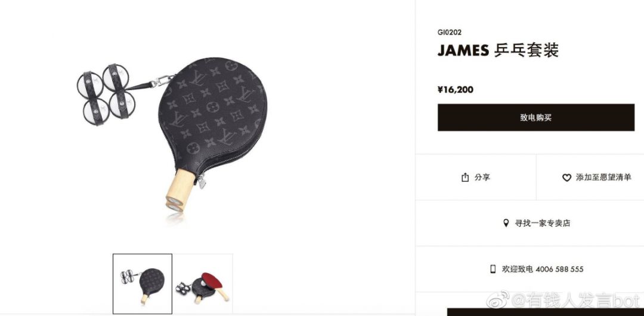Click the ¥16,200 price
Image resolution: width=644 pixels, height=316 pixels.
point(456,89)
